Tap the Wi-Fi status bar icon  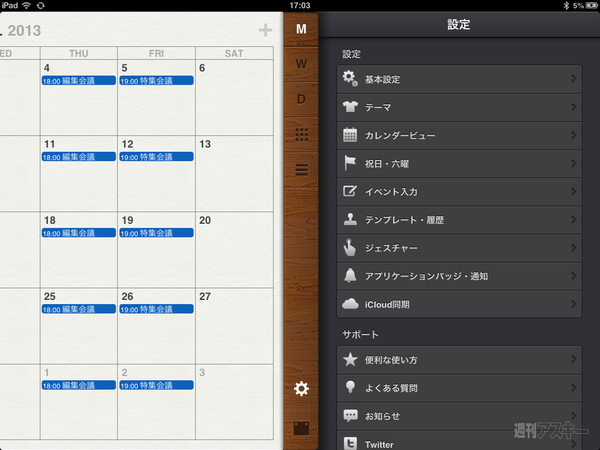point(26,5)
